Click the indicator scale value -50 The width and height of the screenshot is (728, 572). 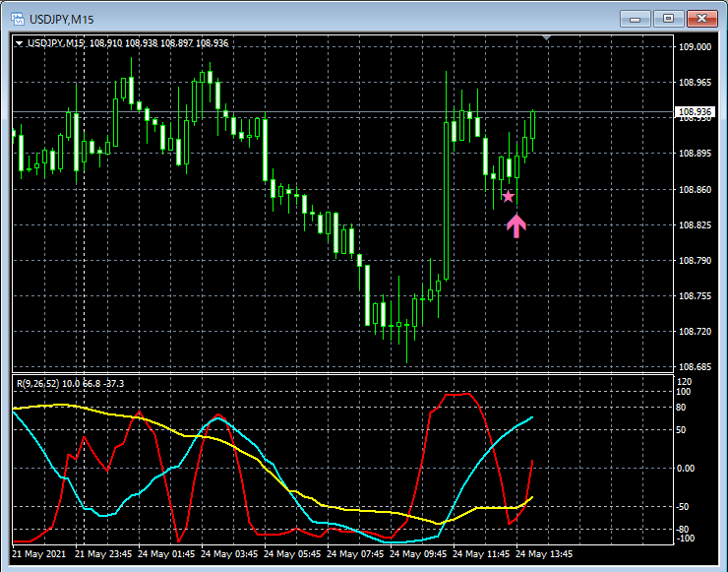683,506
